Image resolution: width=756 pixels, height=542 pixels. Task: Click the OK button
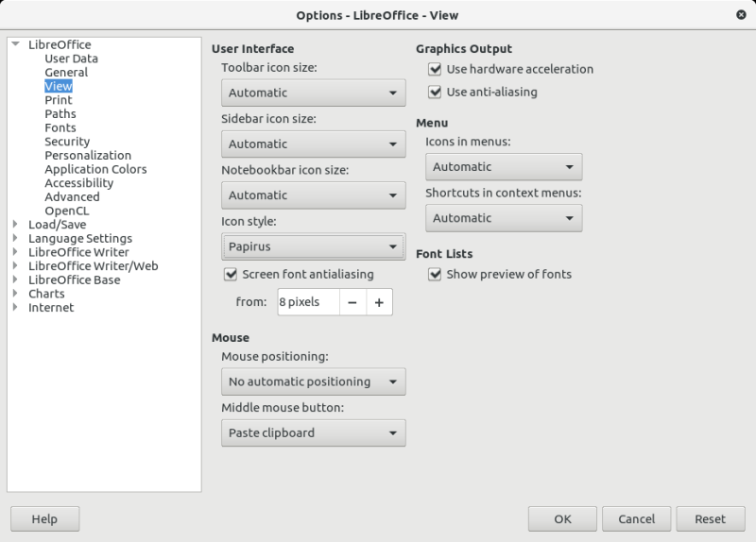tap(562, 518)
